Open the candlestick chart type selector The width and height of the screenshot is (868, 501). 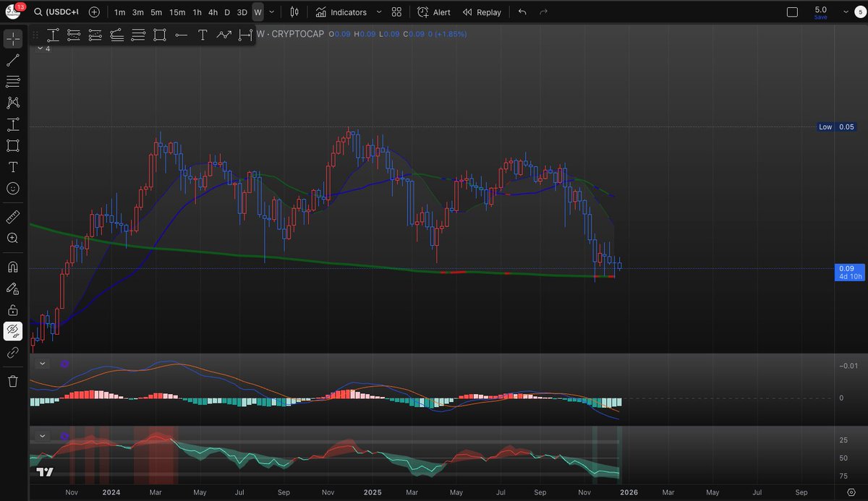point(294,12)
